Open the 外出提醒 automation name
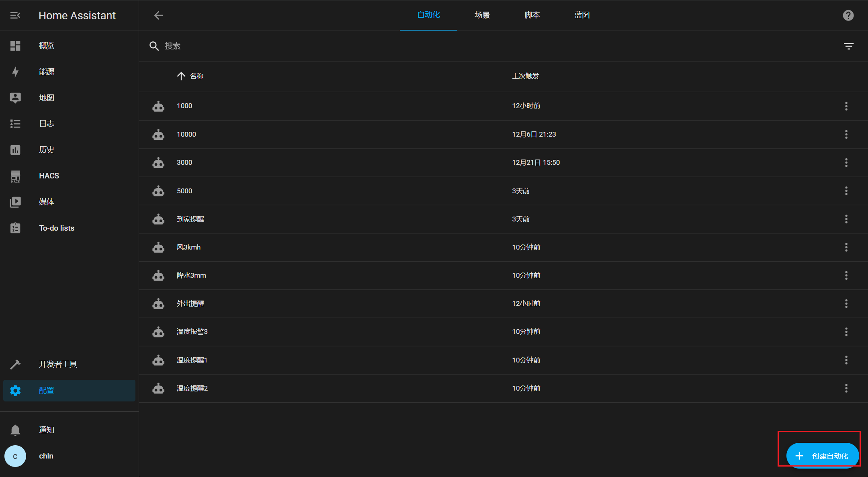Screen dimensions: 868x477 tap(190, 304)
